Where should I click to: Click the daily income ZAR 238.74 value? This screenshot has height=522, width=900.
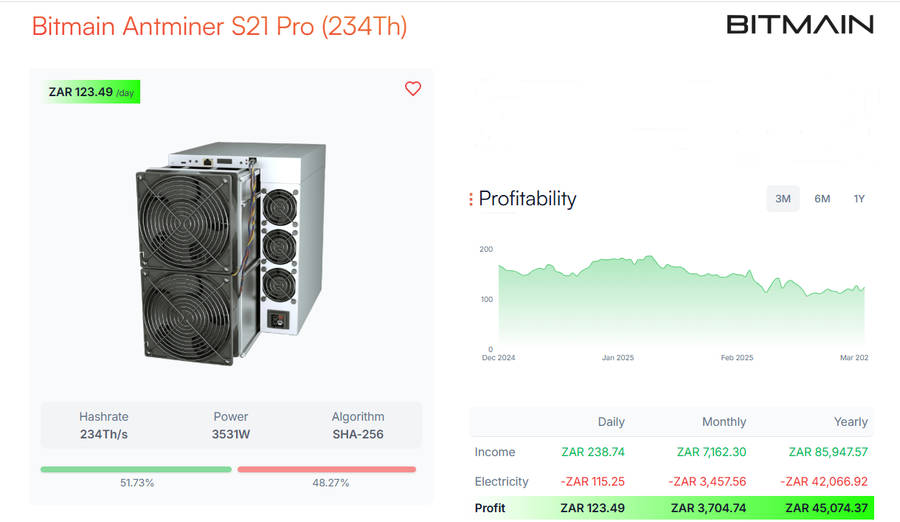pos(593,453)
